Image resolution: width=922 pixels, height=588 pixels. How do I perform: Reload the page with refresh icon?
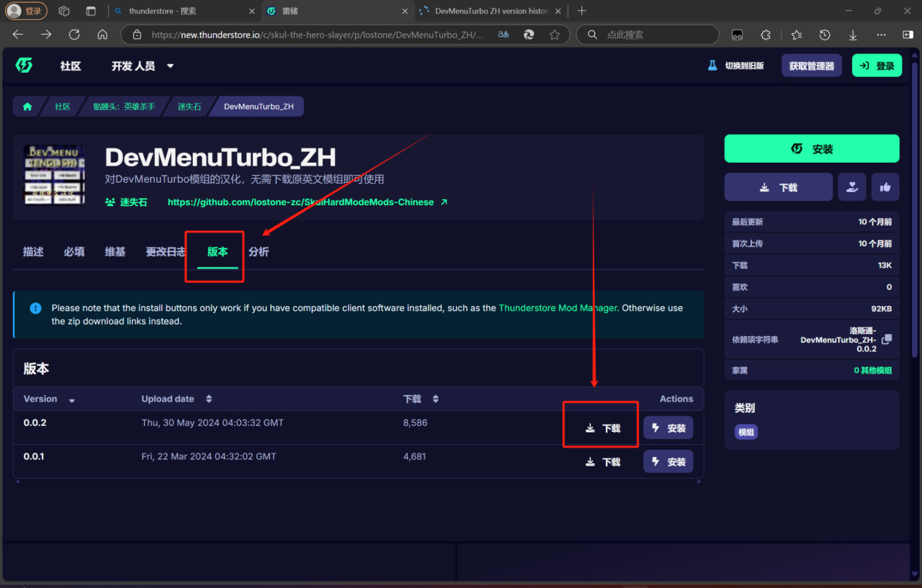click(x=74, y=35)
